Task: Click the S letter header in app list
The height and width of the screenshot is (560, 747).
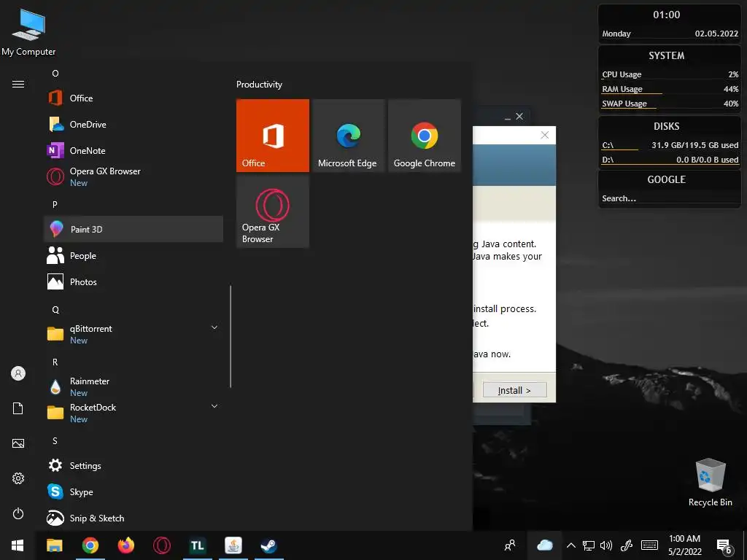Action: 55,441
